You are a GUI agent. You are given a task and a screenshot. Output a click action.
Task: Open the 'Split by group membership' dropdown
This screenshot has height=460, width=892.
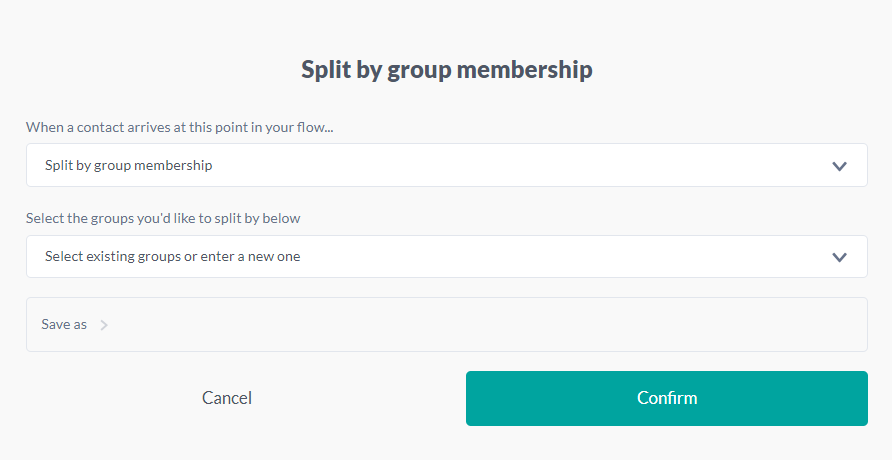446,165
